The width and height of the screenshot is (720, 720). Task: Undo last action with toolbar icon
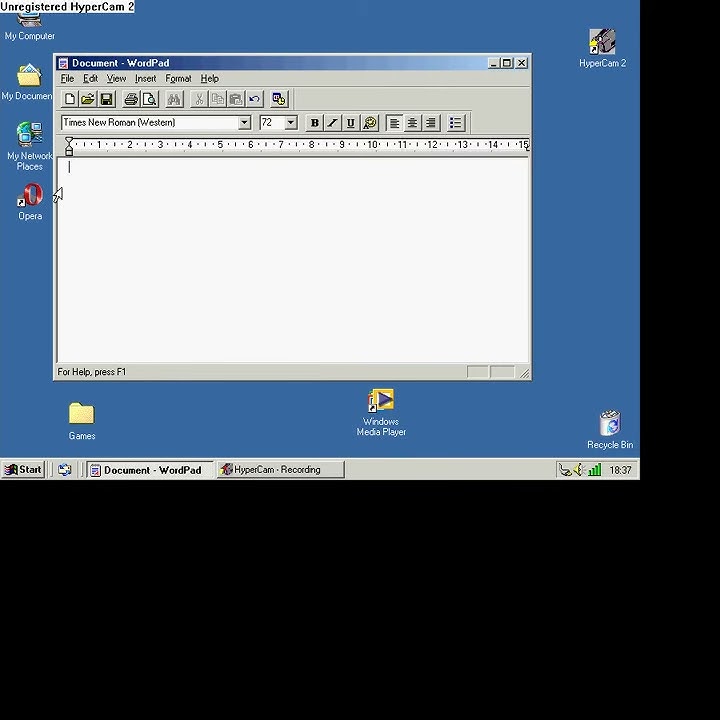[254, 99]
